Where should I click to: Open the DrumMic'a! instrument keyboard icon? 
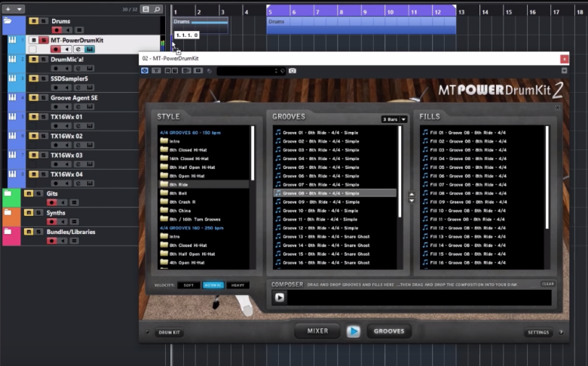(x=89, y=69)
